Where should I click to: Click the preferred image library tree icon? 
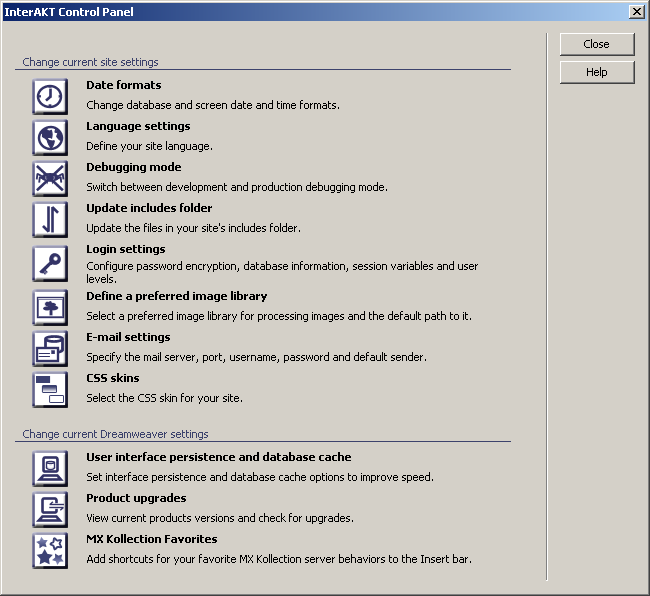[49, 307]
